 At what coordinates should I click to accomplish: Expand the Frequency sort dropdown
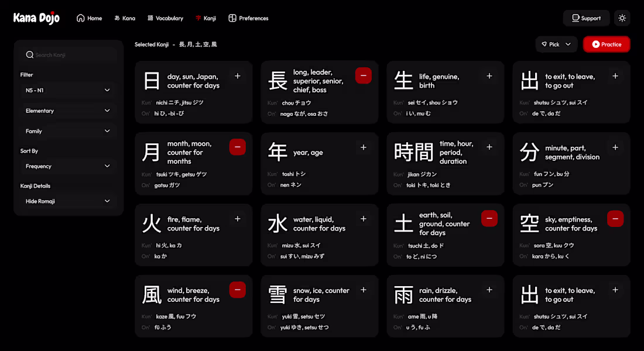[x=67, y=166]
